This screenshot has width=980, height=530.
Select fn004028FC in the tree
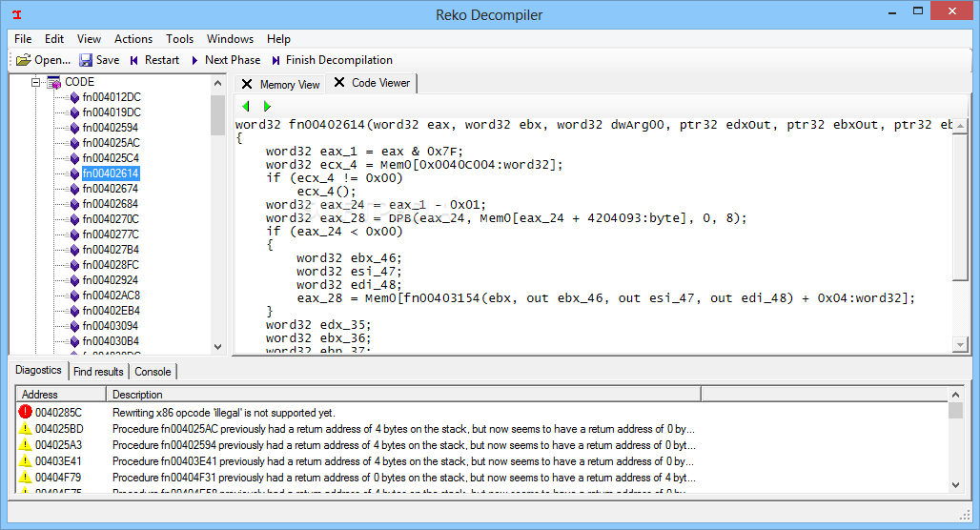pos(111,265)
